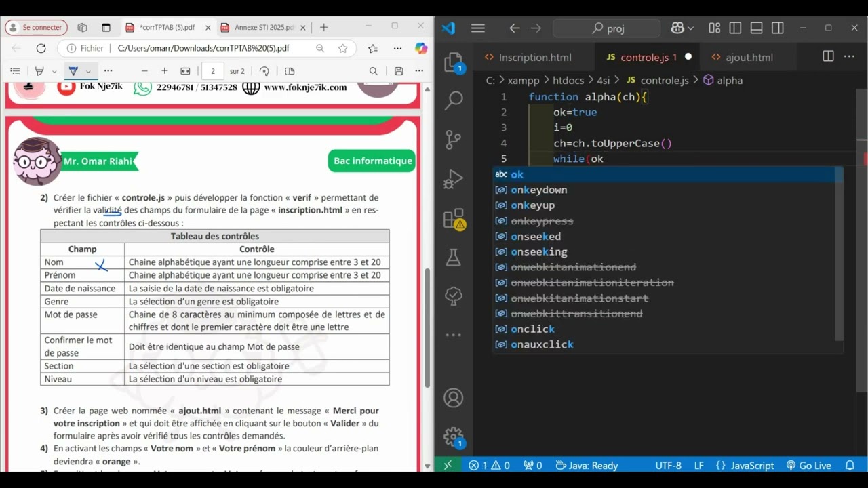Open a new Edge tab
Image resolution: width=868 pixels, height=488 pixels.
point(324,27)
